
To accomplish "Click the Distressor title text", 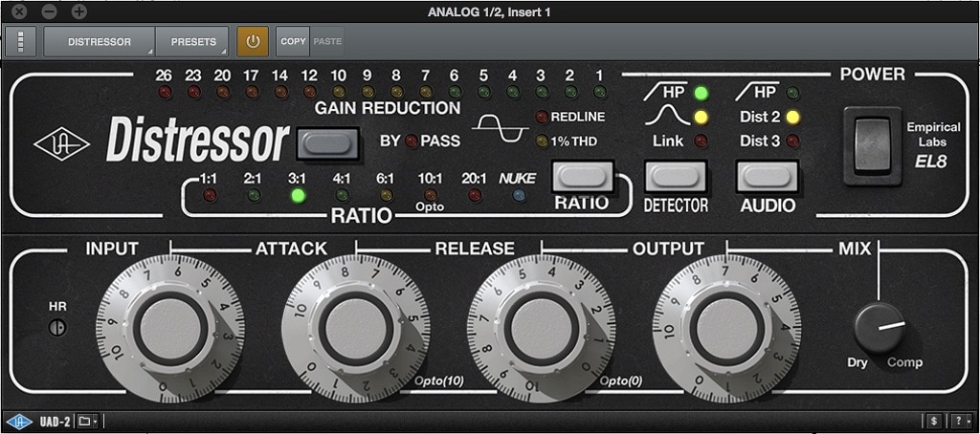I will [197, 141].
